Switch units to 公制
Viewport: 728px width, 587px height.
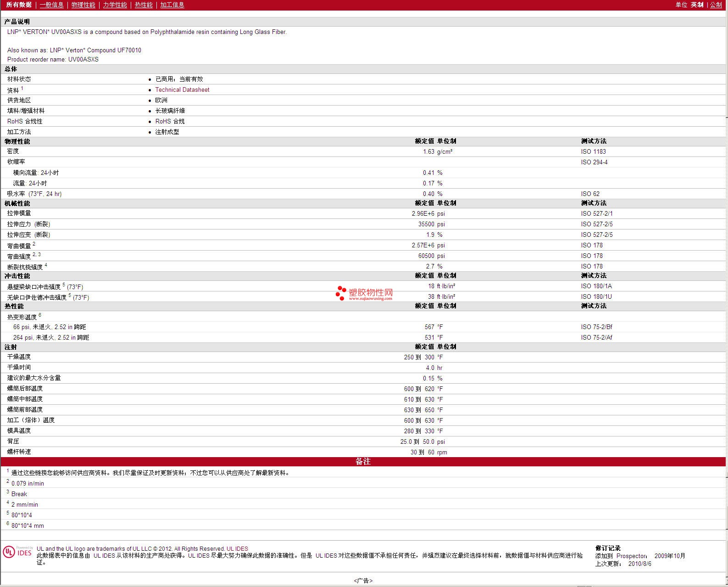coord(716,5)
